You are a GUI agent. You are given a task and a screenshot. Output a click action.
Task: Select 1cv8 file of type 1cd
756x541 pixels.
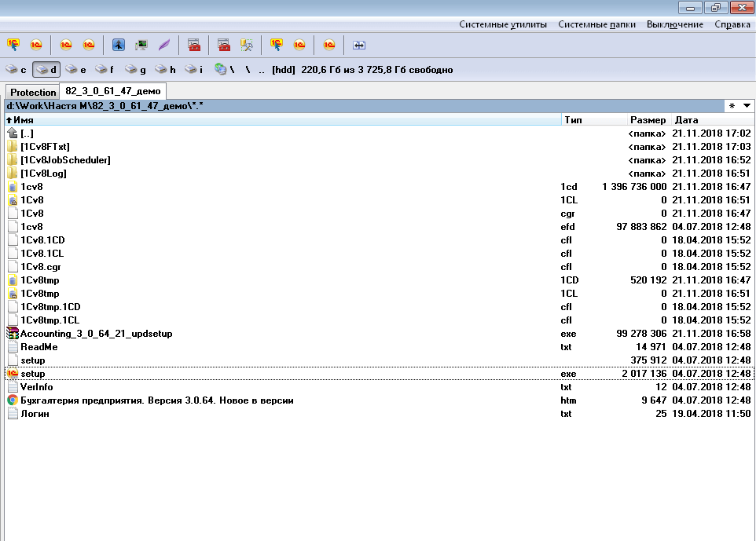pos(379,187)
